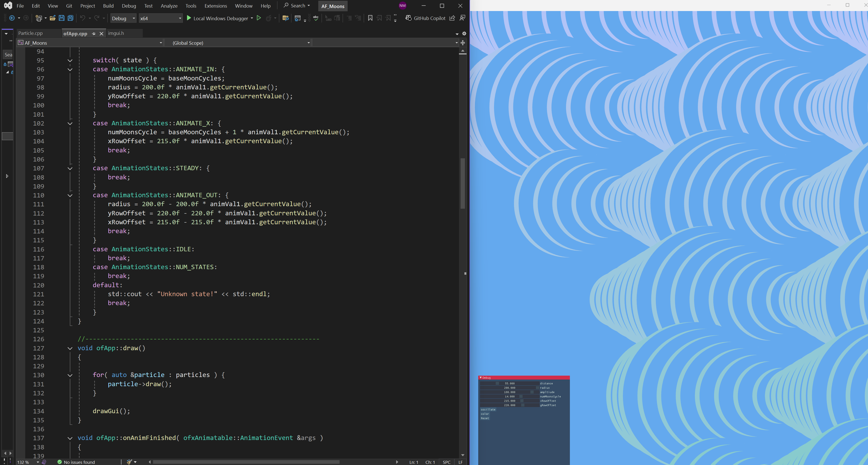Click the NM account avatar
Screen dimensions: 868x465
click(x=402, y=6)
